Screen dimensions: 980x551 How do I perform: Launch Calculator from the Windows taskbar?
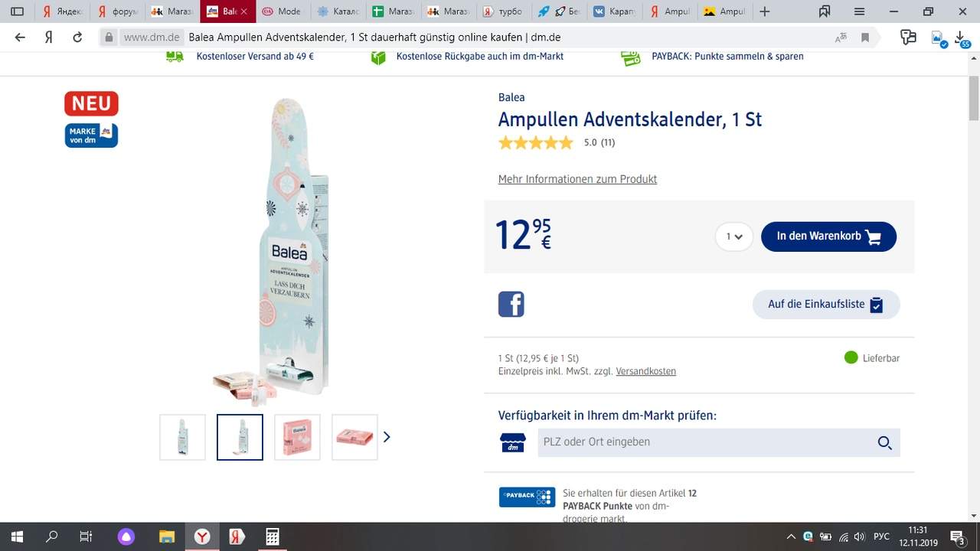pos(273,536)
